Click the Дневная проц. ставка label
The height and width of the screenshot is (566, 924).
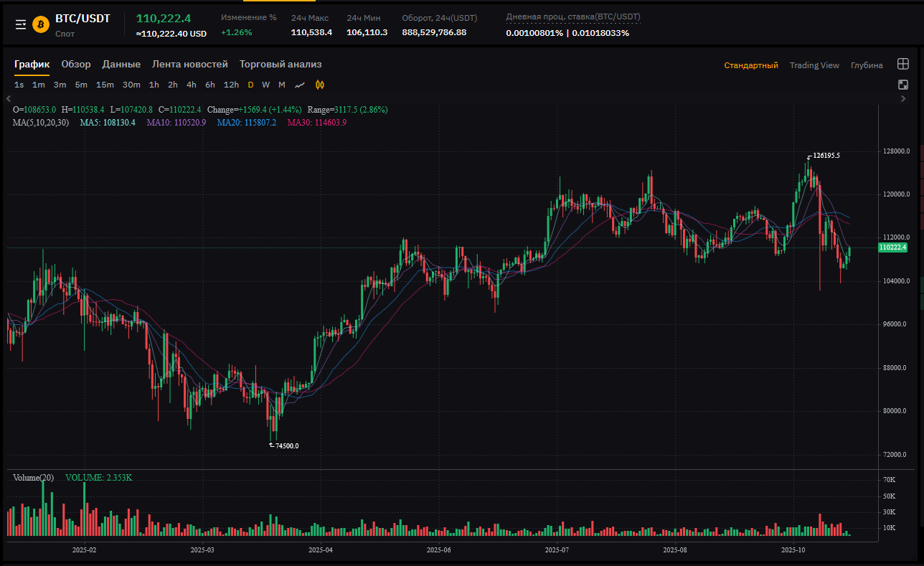click(572, 16)
